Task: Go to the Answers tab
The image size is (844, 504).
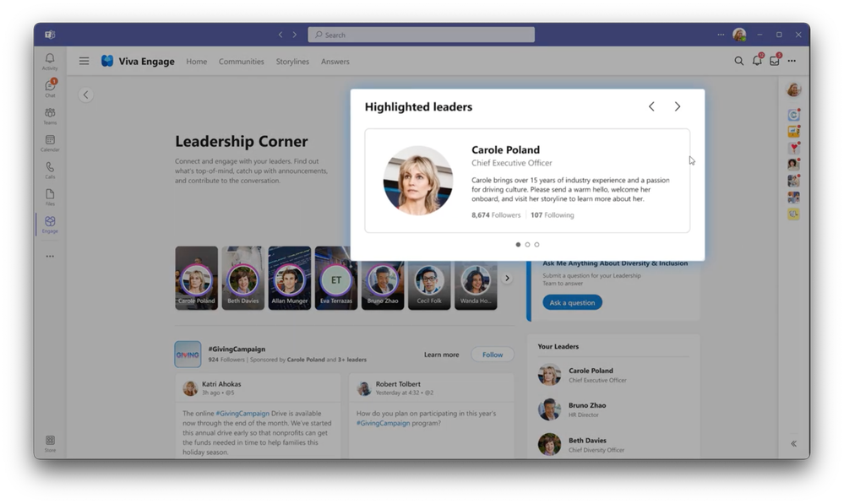Action: click(335, 62)
